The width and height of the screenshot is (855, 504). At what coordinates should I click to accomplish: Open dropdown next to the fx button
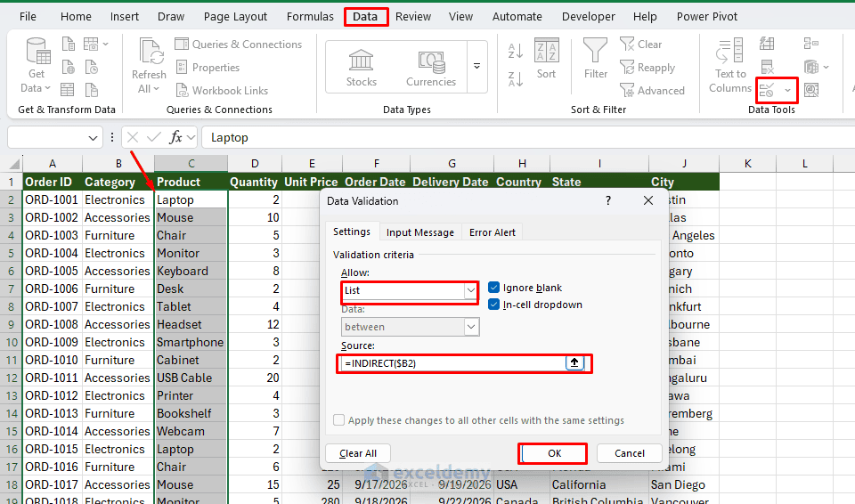coord(191,137)
